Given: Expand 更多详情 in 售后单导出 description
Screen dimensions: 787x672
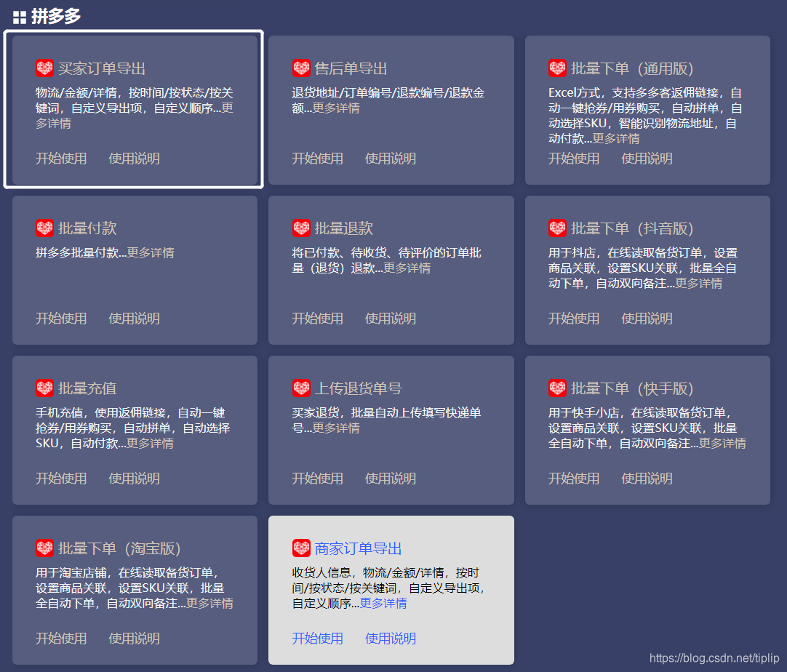Looking at the screenshot, I should (x=336, y=108).
